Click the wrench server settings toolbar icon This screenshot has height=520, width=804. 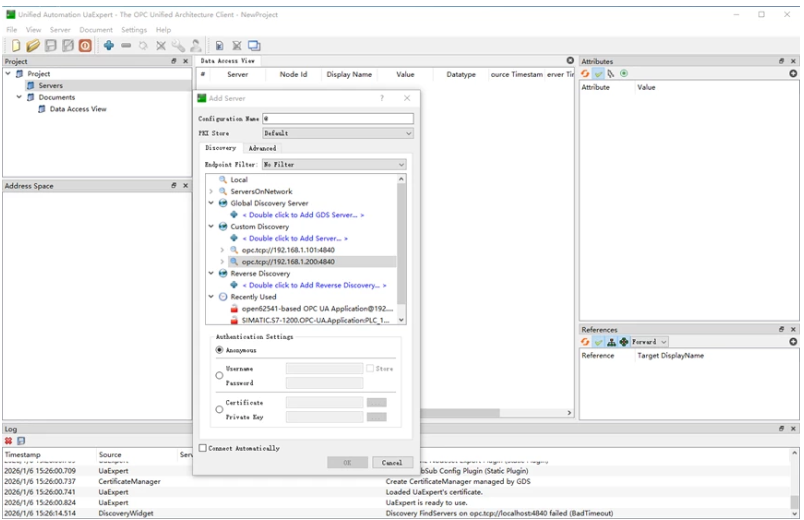click(x=178, y=45)
